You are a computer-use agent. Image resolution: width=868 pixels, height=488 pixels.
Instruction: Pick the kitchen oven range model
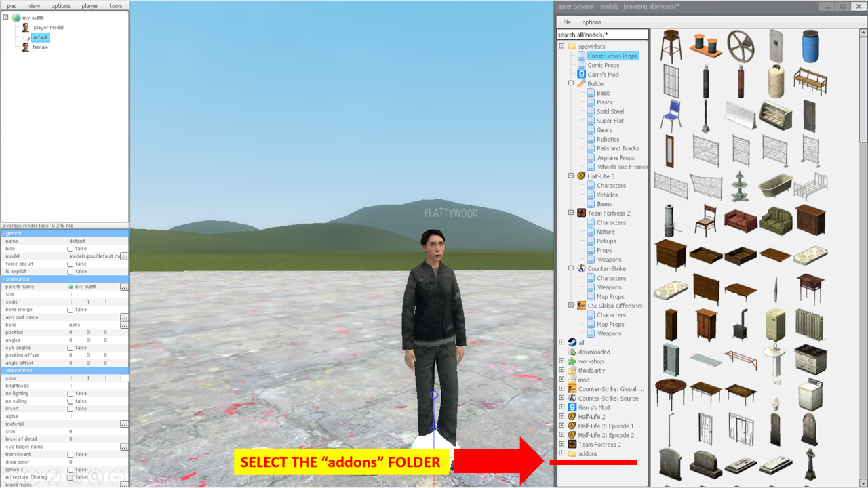pyautogui.click(x=810, y=361)
